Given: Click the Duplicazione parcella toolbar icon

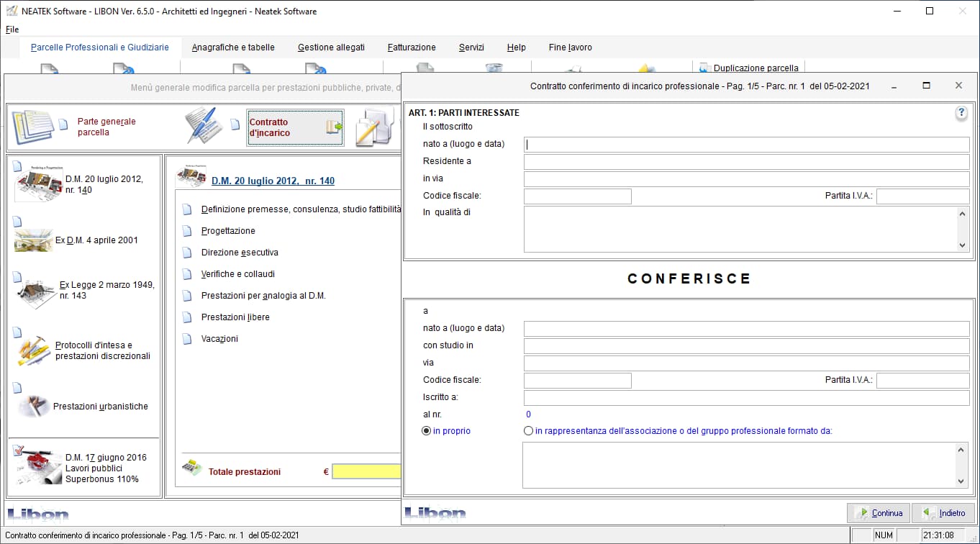Looking at the screenshot, I should pos(704,68).
